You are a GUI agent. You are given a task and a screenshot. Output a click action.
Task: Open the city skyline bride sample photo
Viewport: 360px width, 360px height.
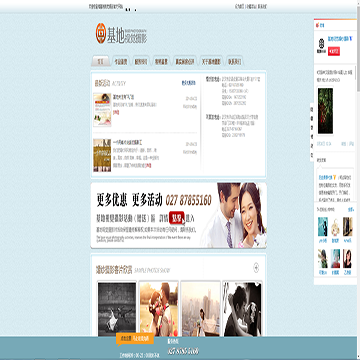point(200,309)
